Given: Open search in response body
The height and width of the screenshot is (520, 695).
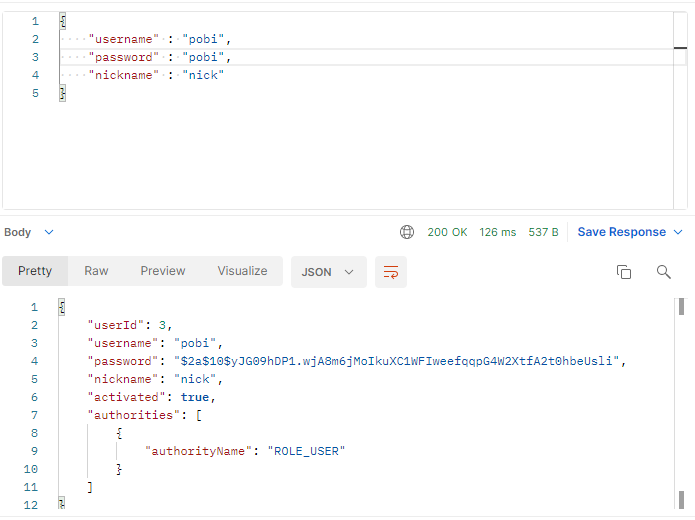Looking at the screenshot, I should pyautogui.click(x=664, y=272).
